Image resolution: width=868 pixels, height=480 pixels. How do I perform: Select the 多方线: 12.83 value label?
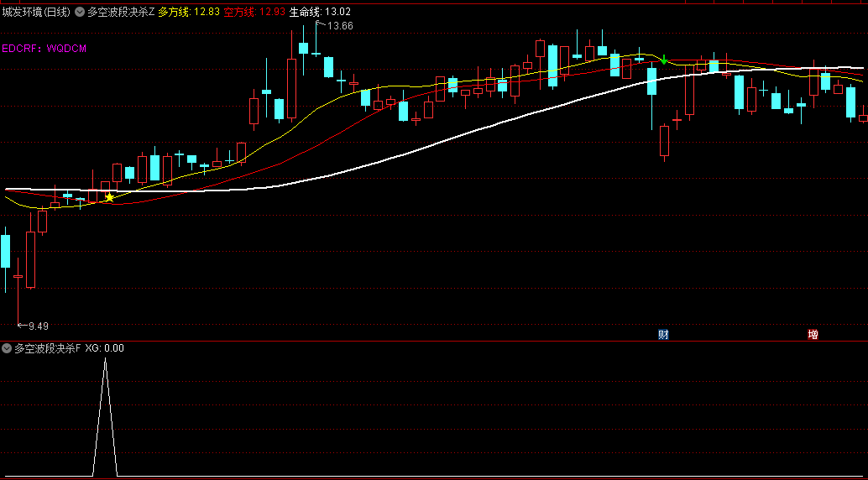point(189,12)
